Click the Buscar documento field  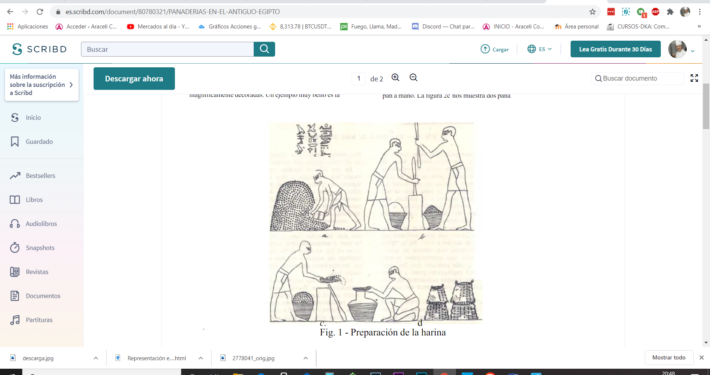638,78
